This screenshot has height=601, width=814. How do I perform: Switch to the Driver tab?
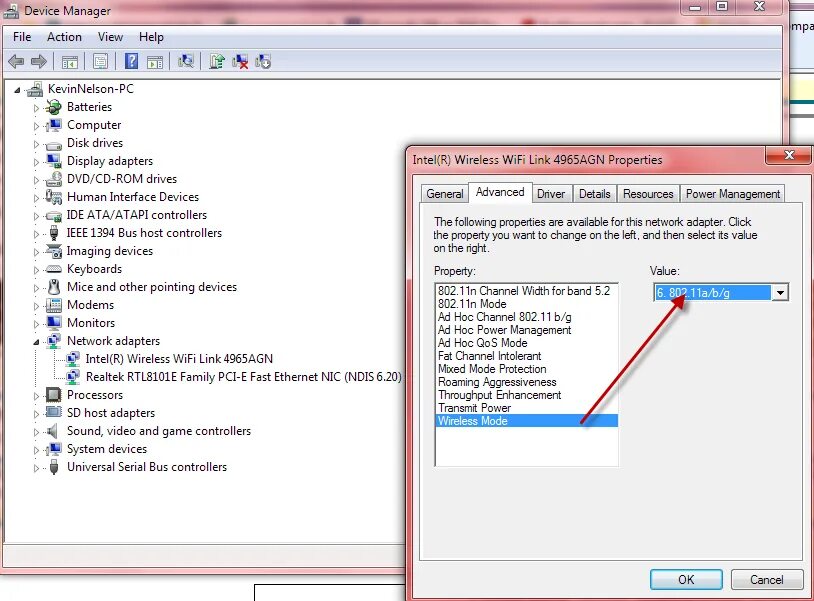coord(551,194)
